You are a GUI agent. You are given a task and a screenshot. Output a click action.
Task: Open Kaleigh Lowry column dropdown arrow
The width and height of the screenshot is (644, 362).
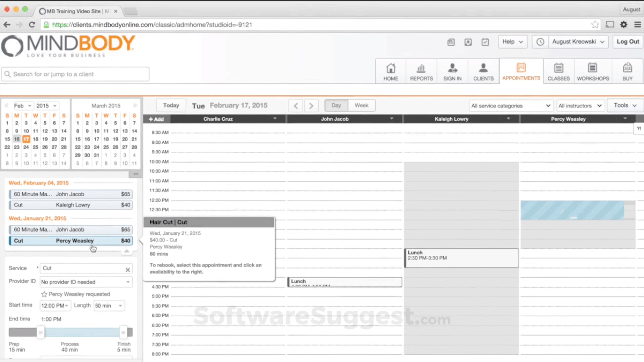[508, 119]
